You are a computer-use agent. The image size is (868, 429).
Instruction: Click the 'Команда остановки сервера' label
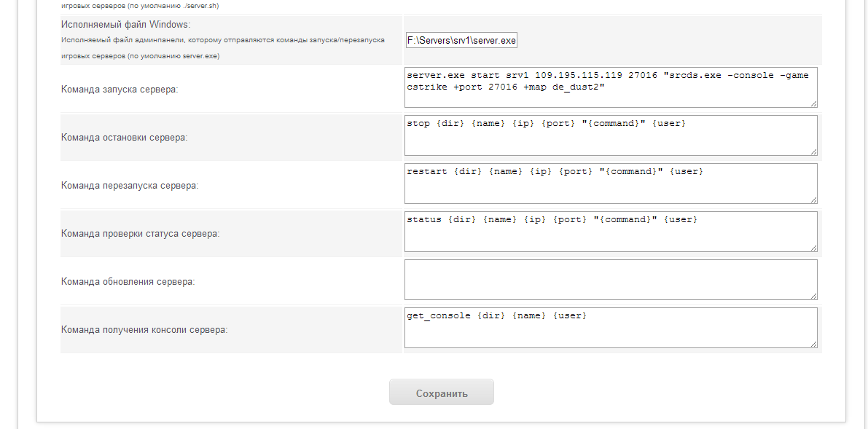(x=124, y=138)
